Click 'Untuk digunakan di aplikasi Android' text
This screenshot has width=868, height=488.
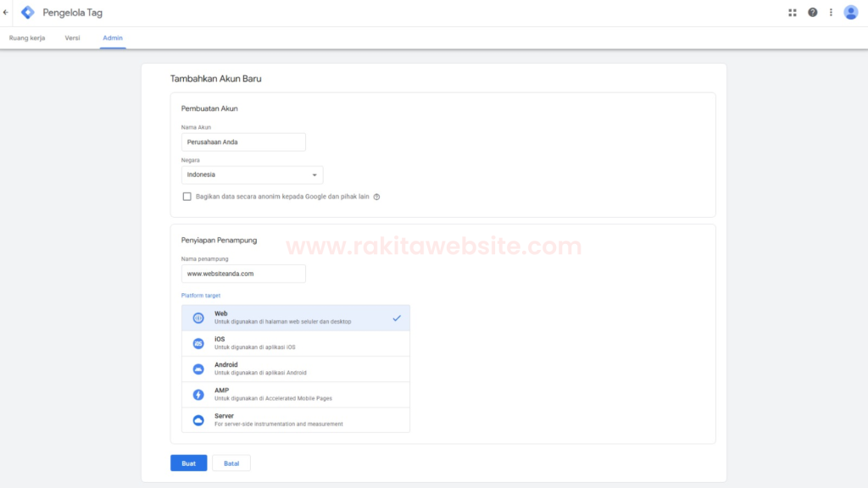(261, 373)
